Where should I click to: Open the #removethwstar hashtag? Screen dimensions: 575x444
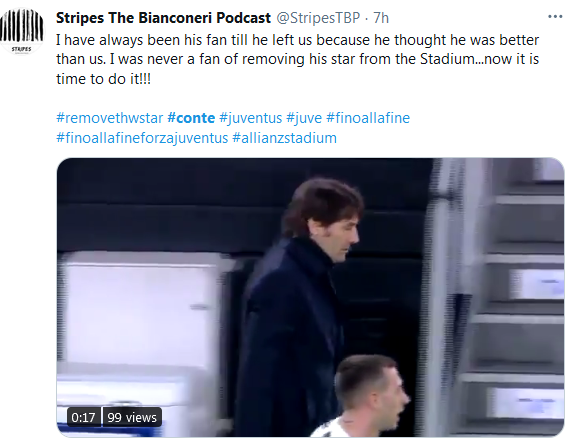coord(109,118)
